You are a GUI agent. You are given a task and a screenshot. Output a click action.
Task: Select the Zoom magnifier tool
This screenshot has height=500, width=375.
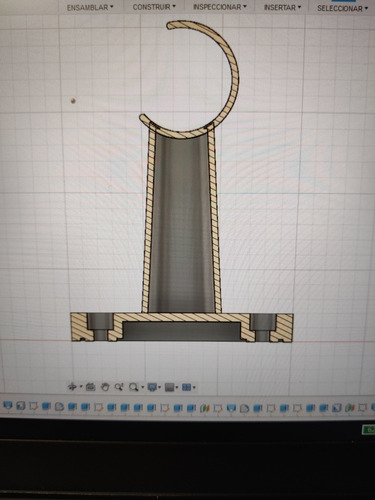pos(119,387)
